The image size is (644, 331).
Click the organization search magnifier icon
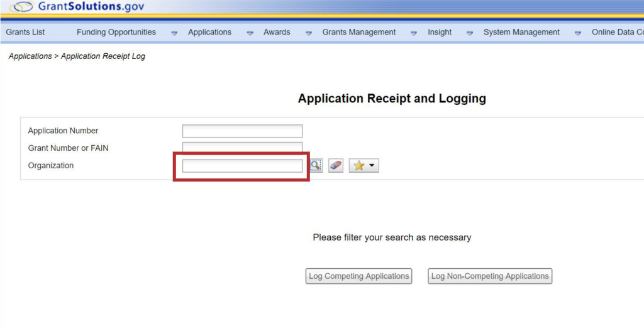point(316,165)
